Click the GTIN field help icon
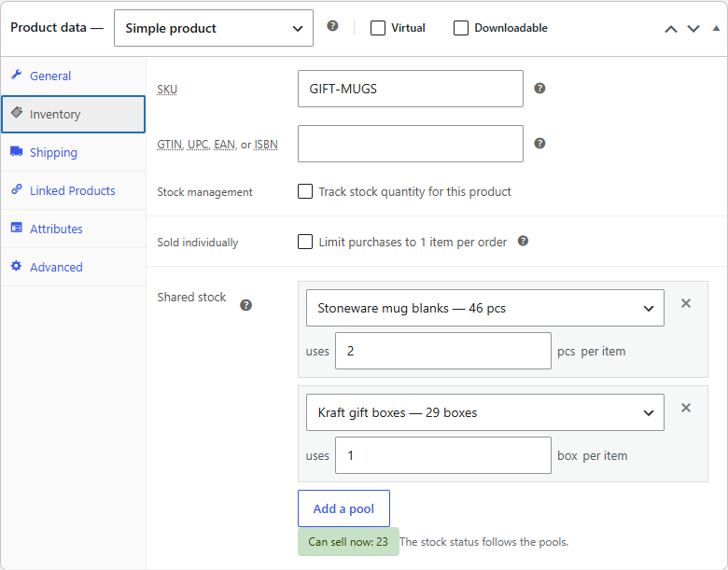 point(539,144)
